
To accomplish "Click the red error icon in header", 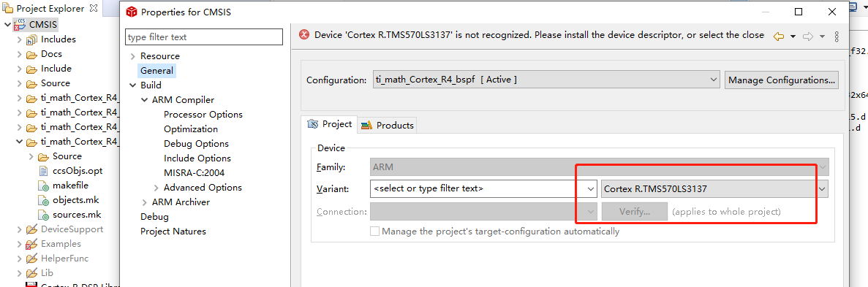I will 304,34.
